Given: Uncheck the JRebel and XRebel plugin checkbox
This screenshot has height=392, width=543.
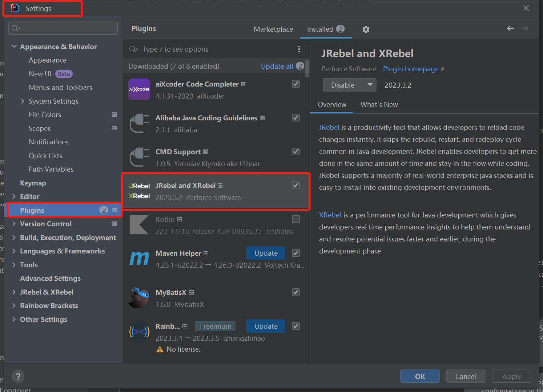Looking at the screenshot, I should pyautogui.click(x=296, y=185).
